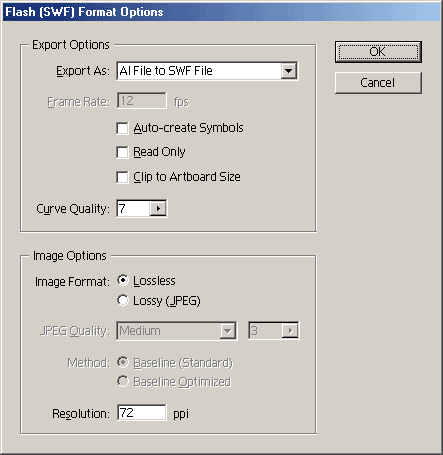Screen dimensions: 443x455
Task: Click into the Resolution ppi field
Action: tap(142, 413)
